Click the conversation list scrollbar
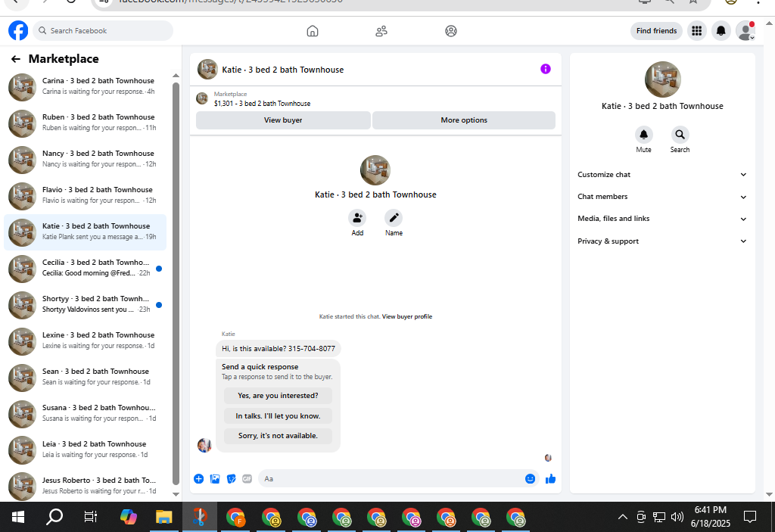Screen dimensions: 775x532 [176, 283]
